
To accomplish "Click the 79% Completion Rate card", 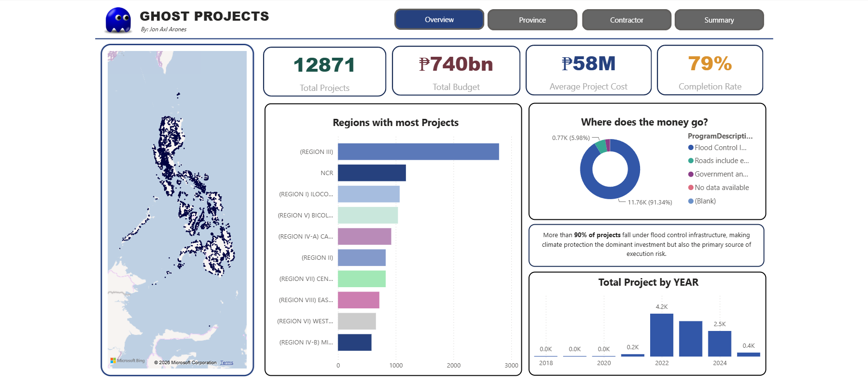I will (x=710, y=70).
